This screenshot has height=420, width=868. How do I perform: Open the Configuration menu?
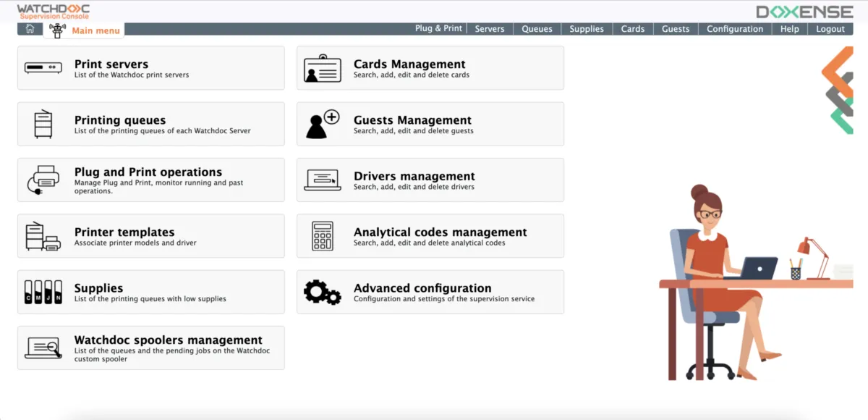[x=735, y=29]
